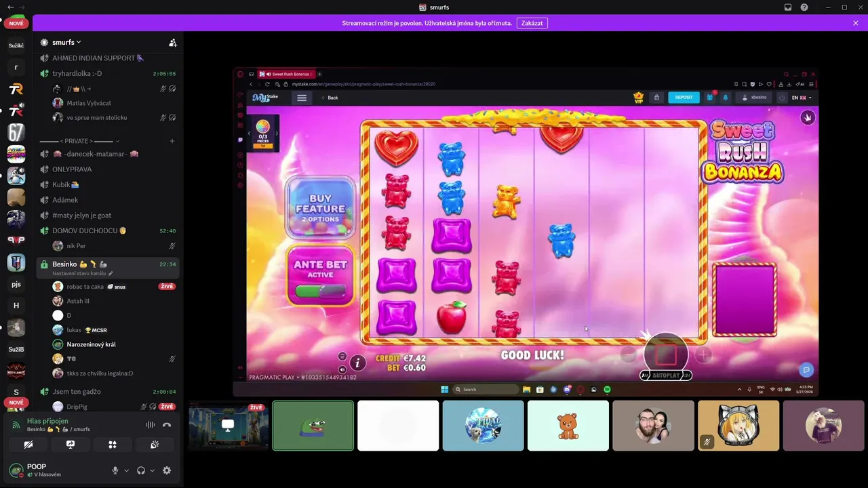Watch DripPig's live stream badge
868x488 pixels.
click(167, 407)
